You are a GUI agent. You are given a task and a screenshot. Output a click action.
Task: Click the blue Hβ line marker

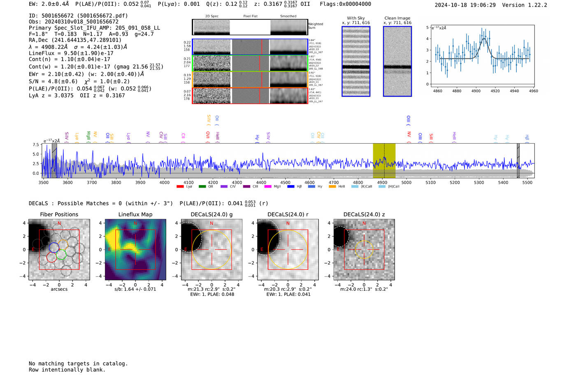(527, 139)
